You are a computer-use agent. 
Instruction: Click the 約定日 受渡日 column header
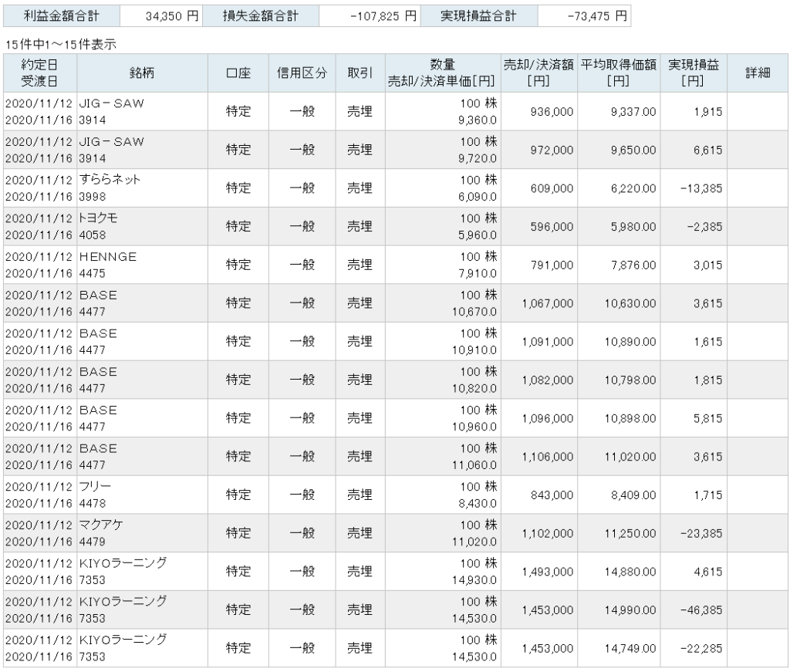coord(40,73)
